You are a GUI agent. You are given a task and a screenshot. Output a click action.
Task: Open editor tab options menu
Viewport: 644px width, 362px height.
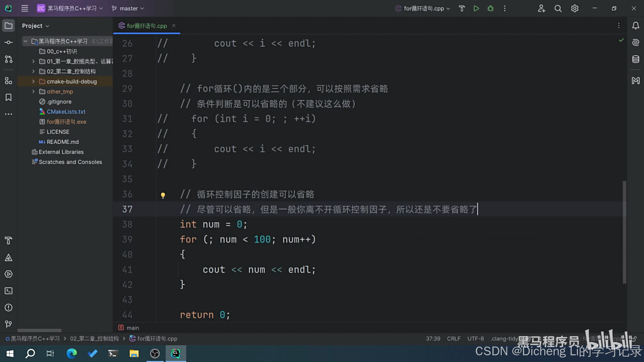click(x=619, y=26)
